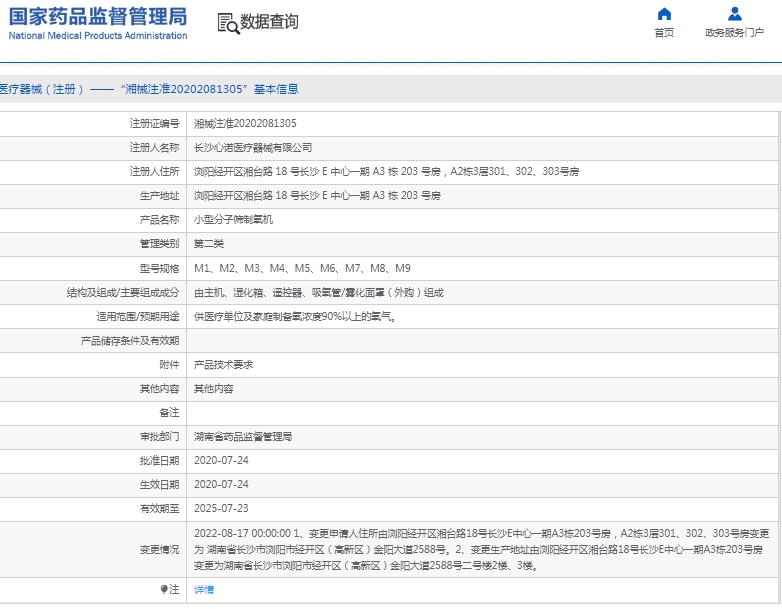Click the 第二类 management category value
Image resolution: width=782 pixels, height=609 pixels.
coord(208,243)
